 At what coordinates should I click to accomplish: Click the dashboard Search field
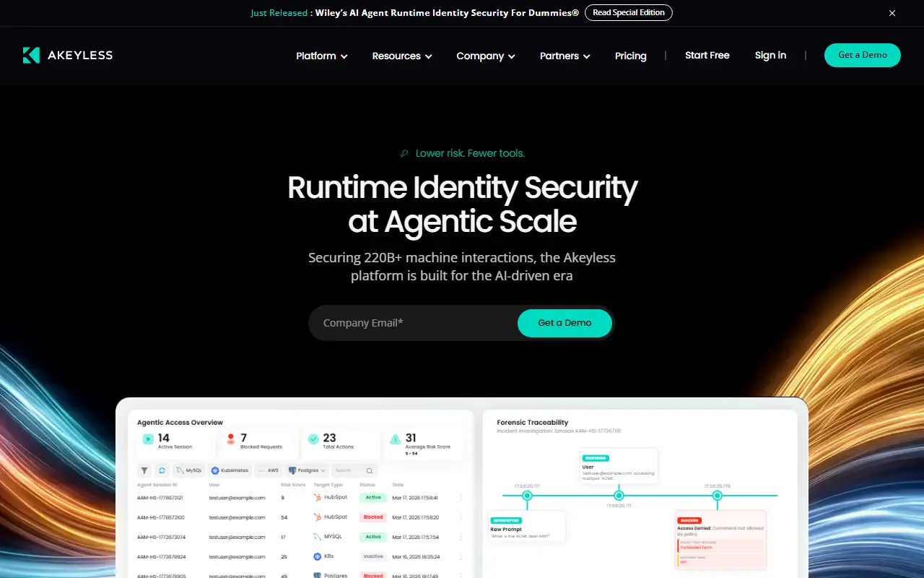click(354, 470)
